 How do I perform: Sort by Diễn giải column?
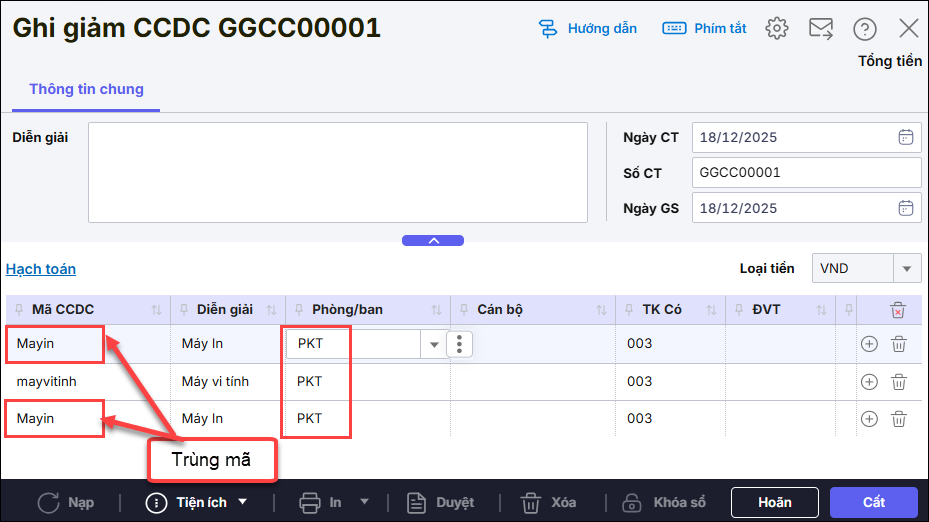tap(271, 310)
